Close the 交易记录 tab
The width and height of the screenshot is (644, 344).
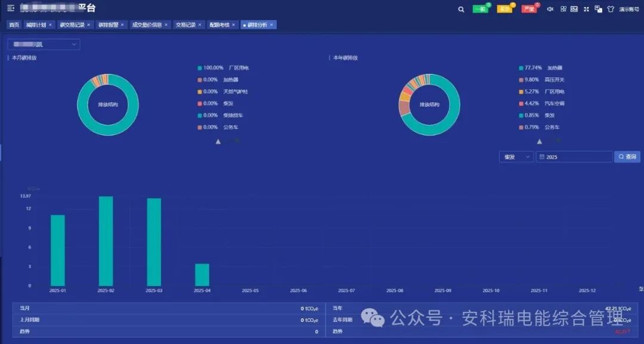tap(200, 24)
